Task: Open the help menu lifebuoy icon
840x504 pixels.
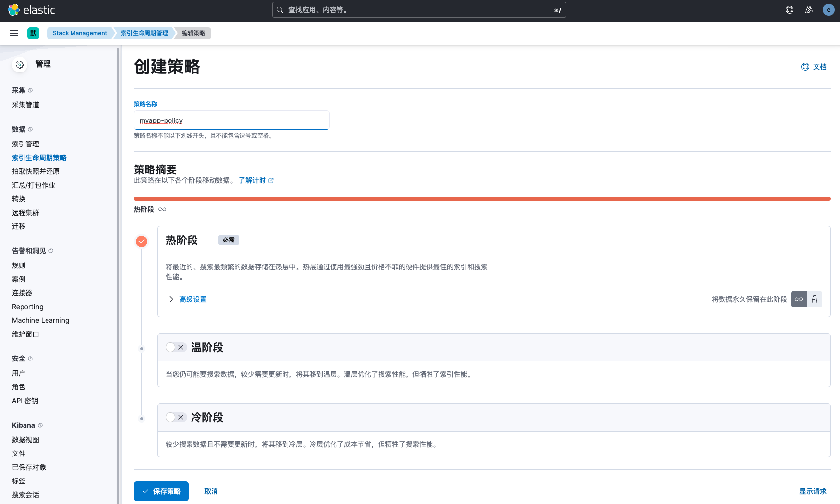Action: click(790, 10)
